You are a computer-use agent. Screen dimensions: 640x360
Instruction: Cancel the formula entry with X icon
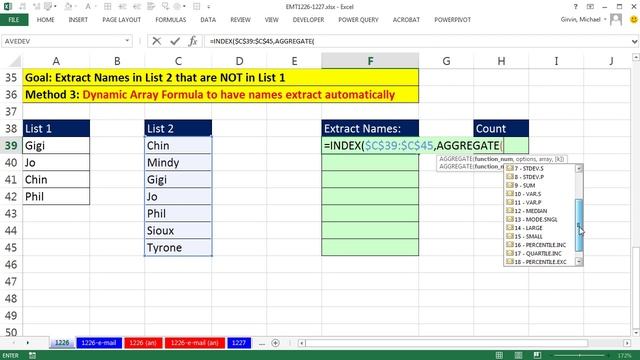pyautogui.click(x=156, y=41)
